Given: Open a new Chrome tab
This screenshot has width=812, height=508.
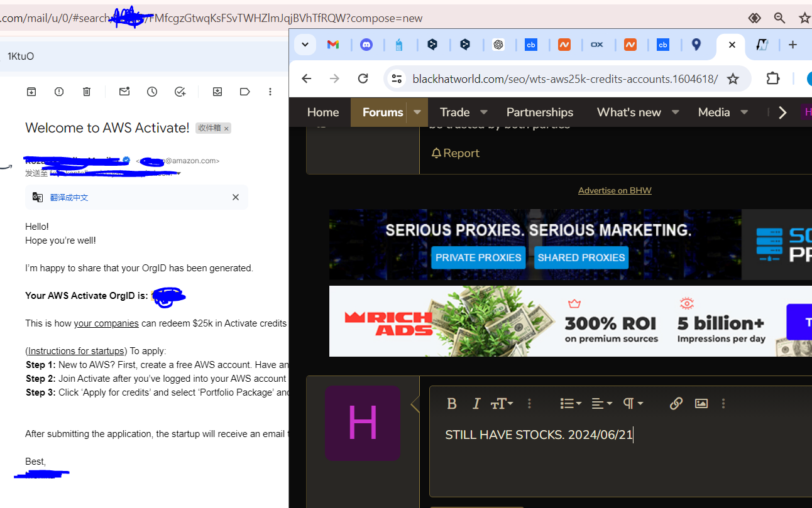Looking at the screenshot, I should click(x=793, y=45).
